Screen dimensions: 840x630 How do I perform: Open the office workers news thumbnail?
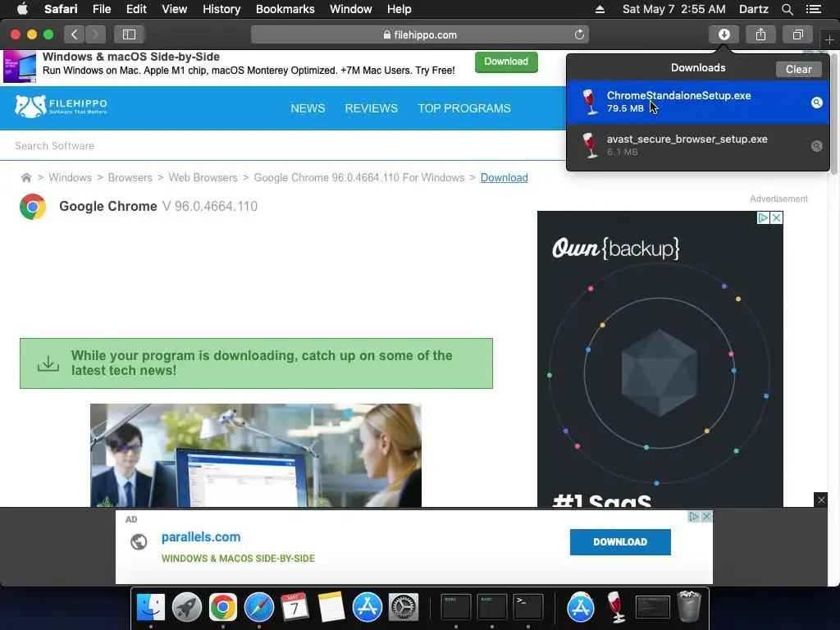click(x=256, y=455)
